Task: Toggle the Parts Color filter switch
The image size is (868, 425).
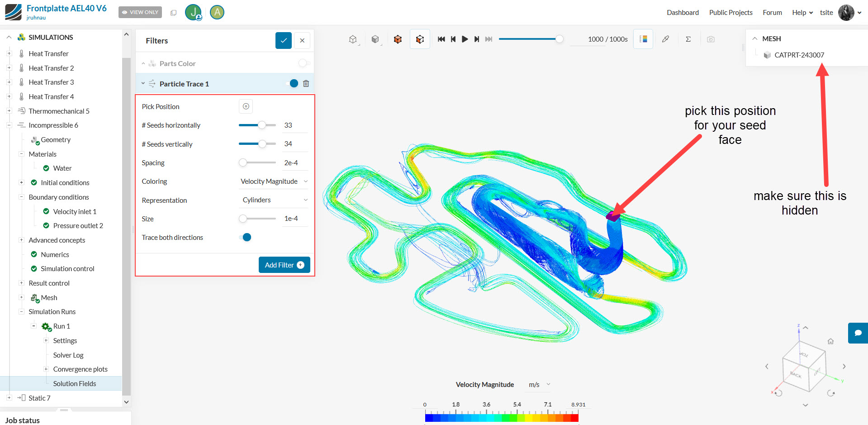Action: tap(304, 63)
